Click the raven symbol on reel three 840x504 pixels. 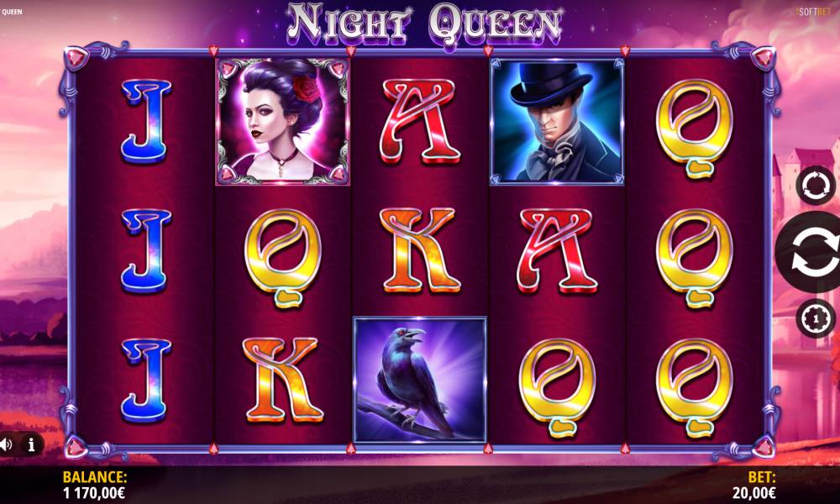pyautogui.click(x=419, y=380)
